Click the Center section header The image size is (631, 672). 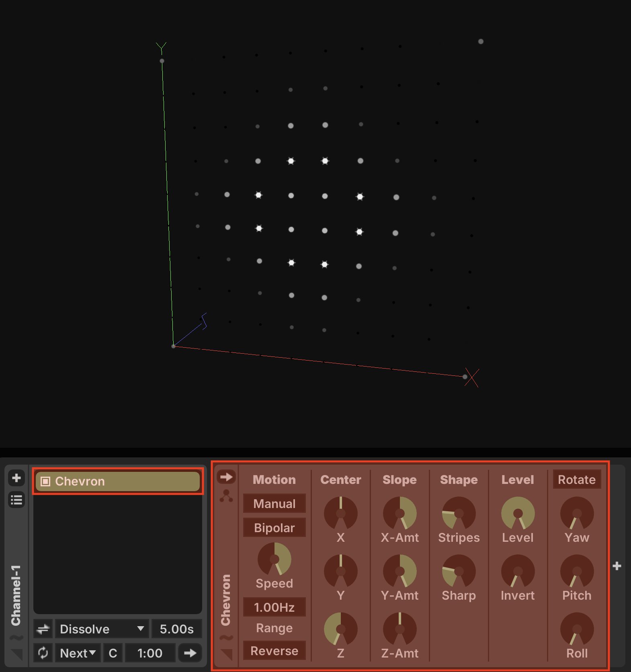pyautogui.click(x=341, y=479)
